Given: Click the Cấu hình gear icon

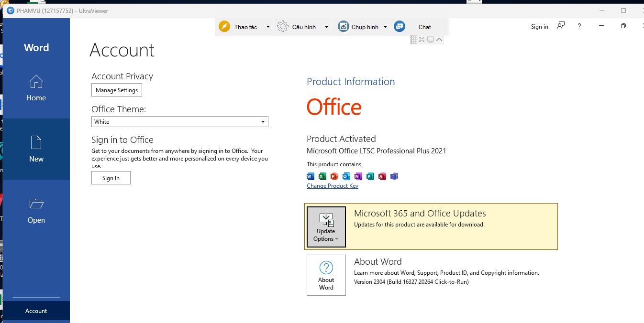Looking at the screenshot, I should tap(283, 27).
